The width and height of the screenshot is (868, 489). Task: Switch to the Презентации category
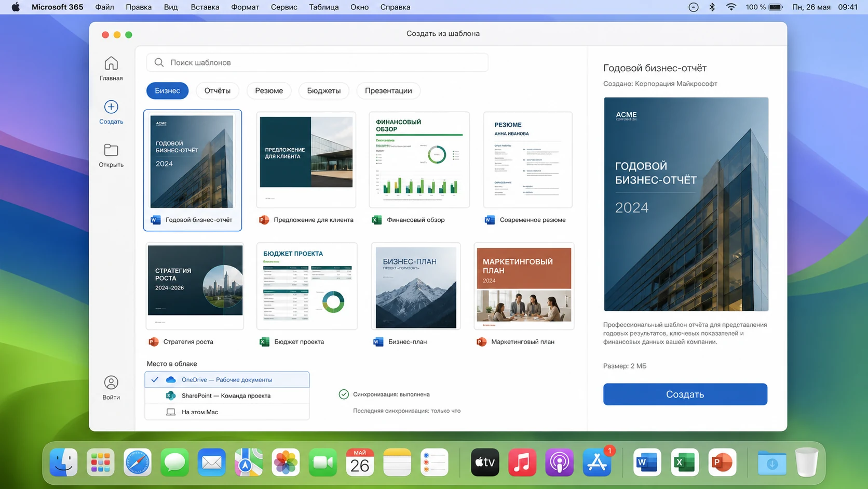pyautogui.click(x=388, y=90)
